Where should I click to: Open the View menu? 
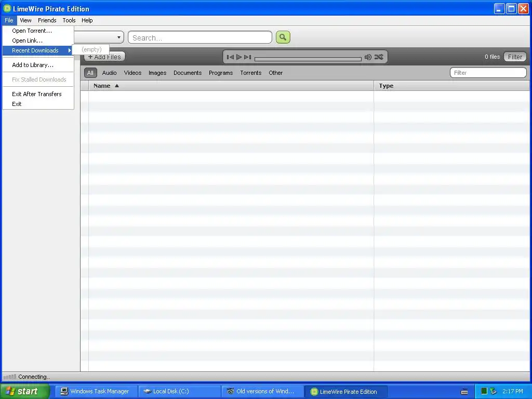25,20
